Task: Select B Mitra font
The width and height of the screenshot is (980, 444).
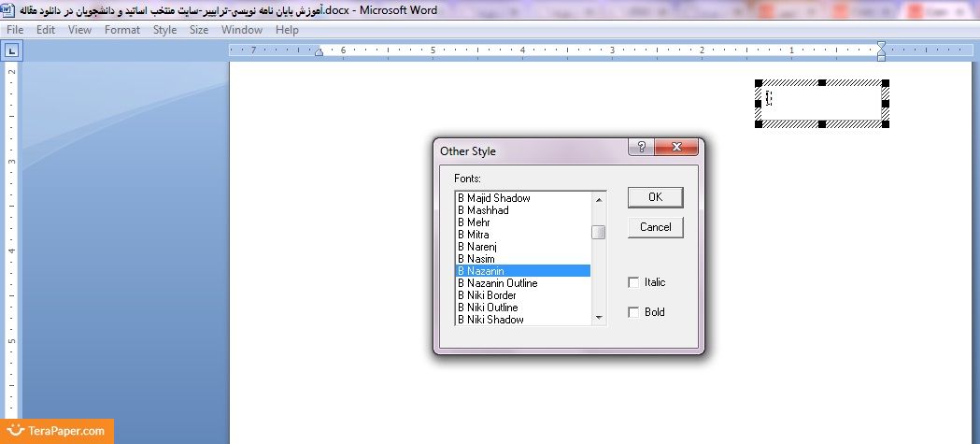Action: click(523, 235)
